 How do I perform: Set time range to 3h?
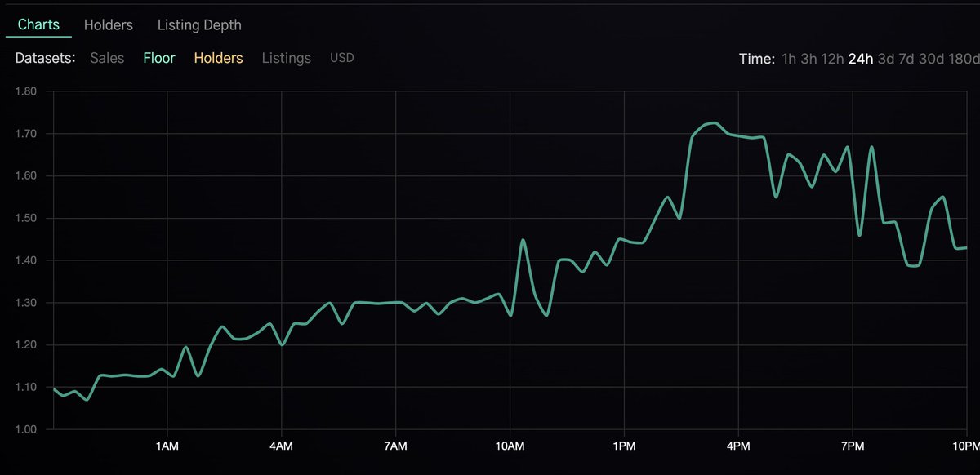[808, 59]
